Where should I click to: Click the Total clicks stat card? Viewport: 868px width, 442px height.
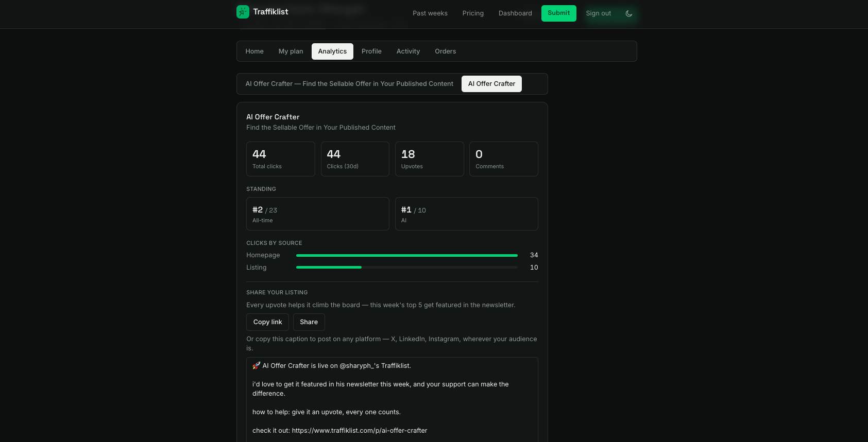(281, 159)
